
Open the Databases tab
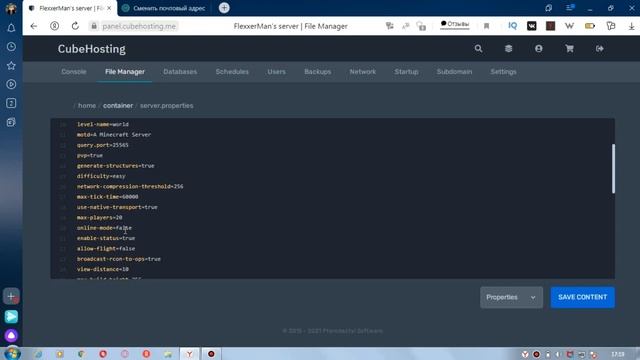[180, 71]
